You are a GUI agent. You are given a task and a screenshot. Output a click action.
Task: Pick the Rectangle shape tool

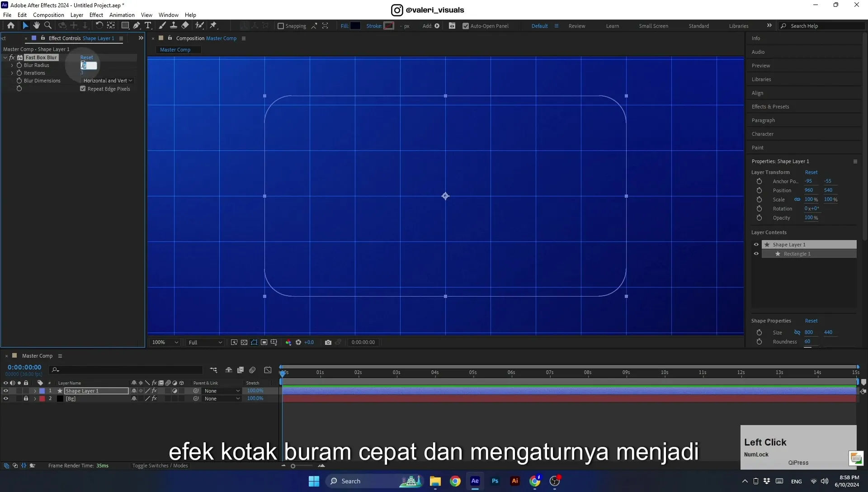[x=125, y=26]
